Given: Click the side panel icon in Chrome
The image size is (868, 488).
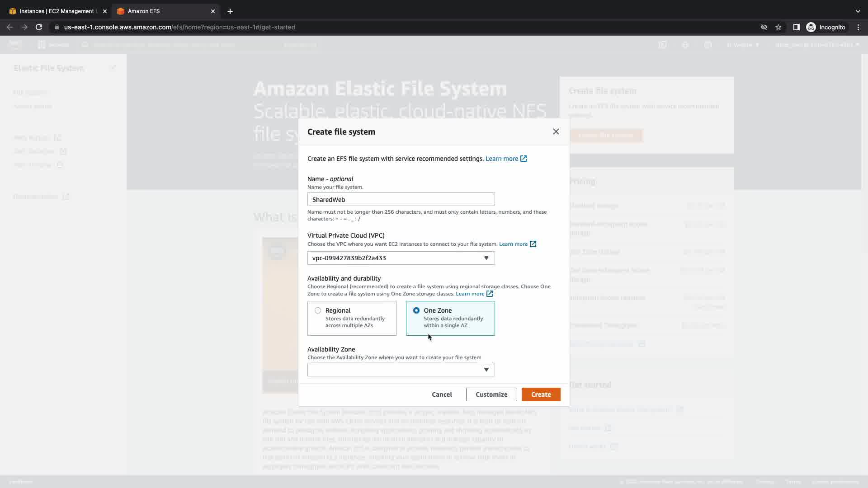Looking at the screenshot, I should [x=796, y=27].
